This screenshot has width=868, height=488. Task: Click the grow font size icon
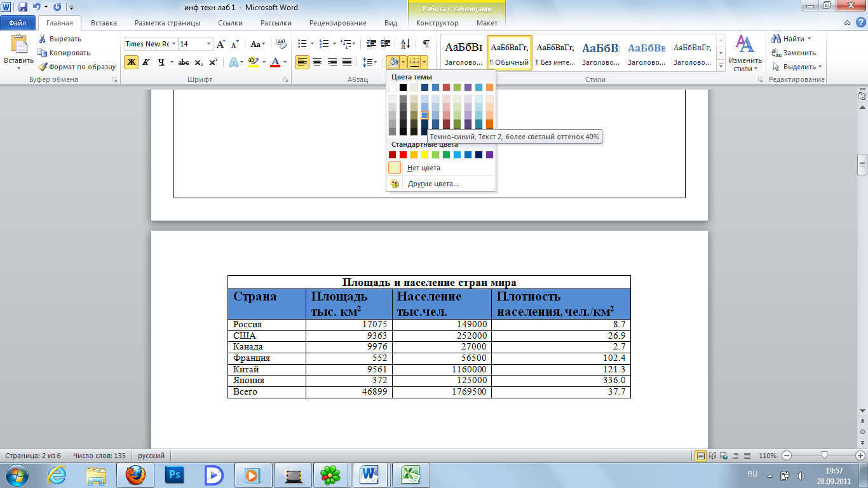click(x=220, y=44)
